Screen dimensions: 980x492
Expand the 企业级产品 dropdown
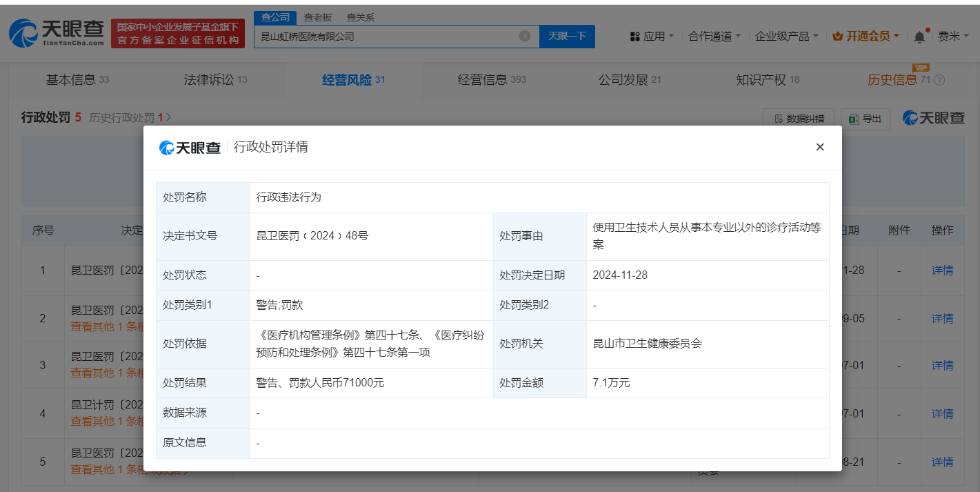(x=786, y=37)
